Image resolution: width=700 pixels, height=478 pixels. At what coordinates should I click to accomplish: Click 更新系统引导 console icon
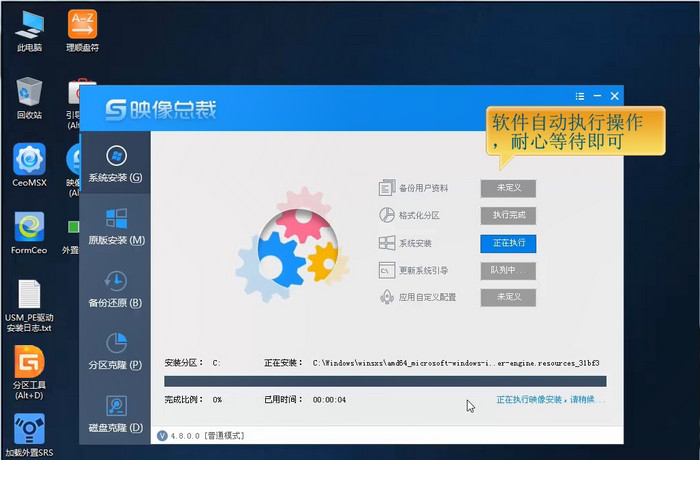(387, 270)
